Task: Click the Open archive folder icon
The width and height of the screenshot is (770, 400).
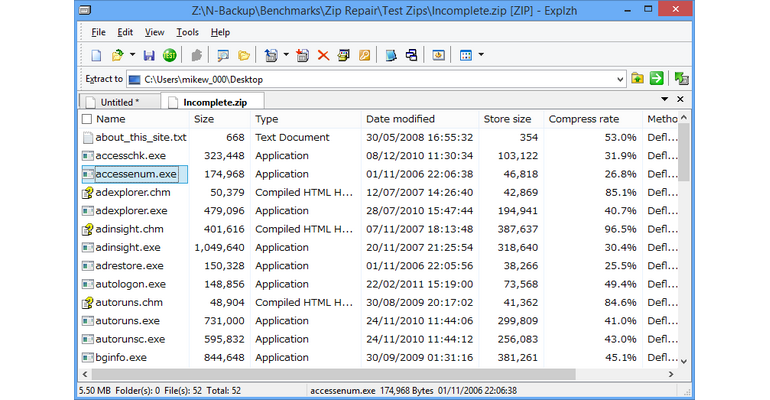Action: pyautogui.click(x=117, y=55)
